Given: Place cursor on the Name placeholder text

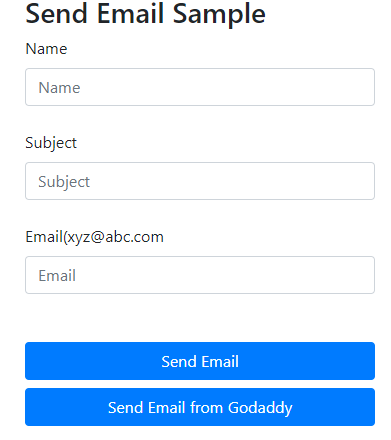Looking at the screenshot, I should pyautogui.click(x=59, y=88).
